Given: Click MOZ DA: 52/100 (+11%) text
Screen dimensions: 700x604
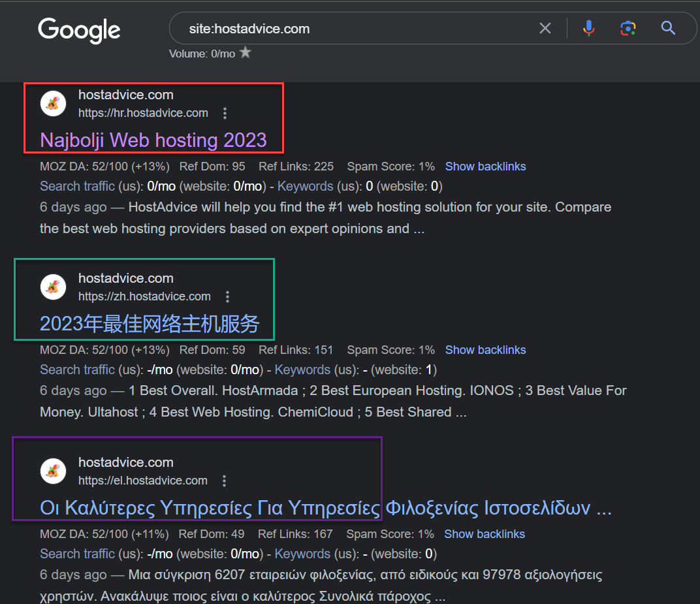Looking at the screenshot, I should [104, 534].
